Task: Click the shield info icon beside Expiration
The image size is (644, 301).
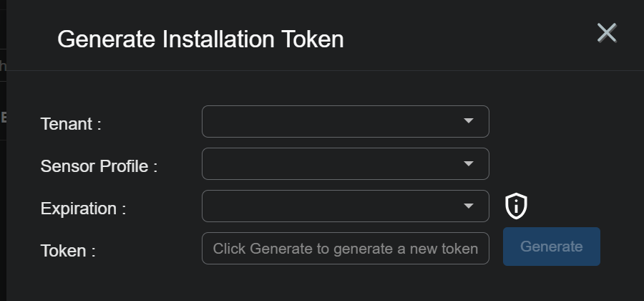Action: pos(516,206)
